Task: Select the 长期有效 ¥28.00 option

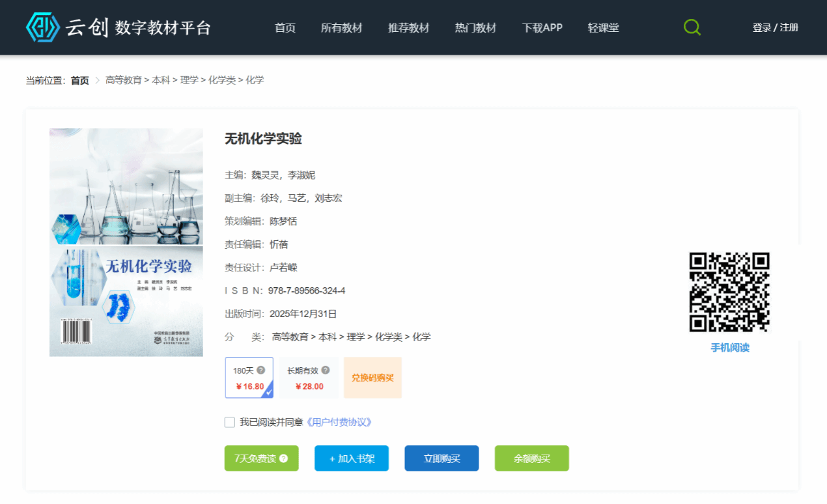Action: point(309,378)
